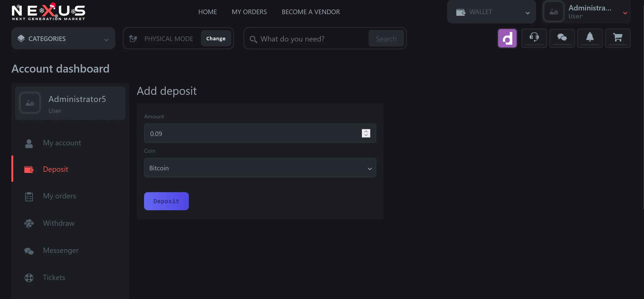Increase the amount with the stepper arrows
The height and width of the screenshot is (299, 644).
point(366,131)
